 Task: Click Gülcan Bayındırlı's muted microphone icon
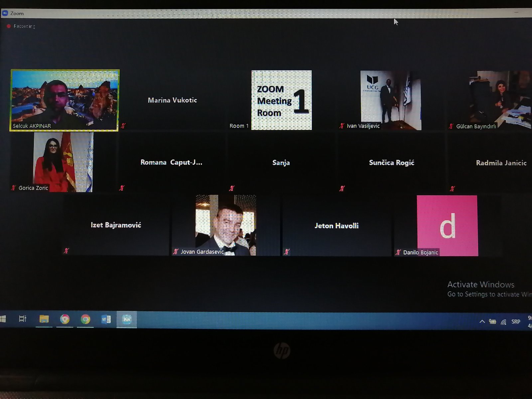pyautogui.click(x=451, y=126)
